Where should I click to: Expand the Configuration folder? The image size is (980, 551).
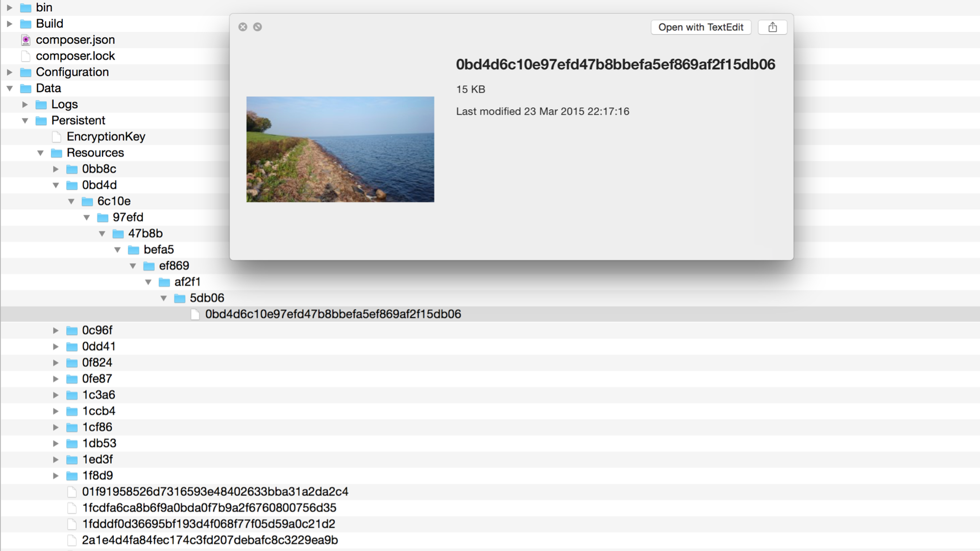[x=9, y=72]
